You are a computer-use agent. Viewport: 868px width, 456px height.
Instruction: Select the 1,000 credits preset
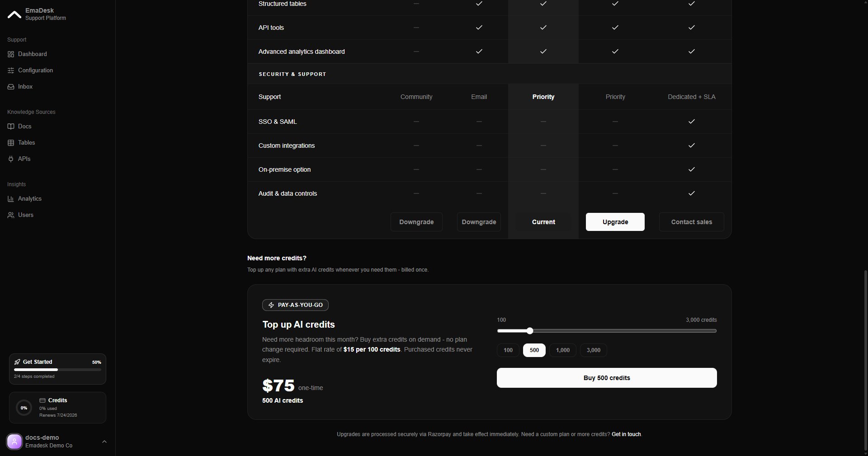tap(563, 350)
